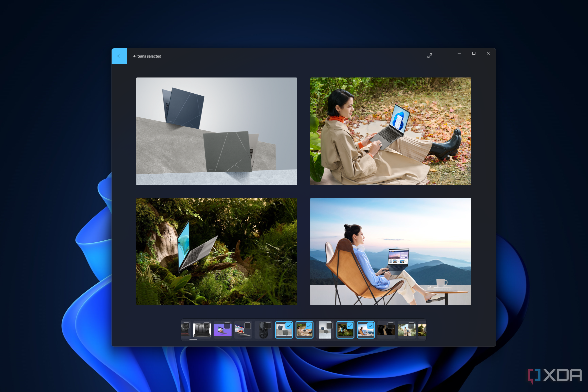Click the 4 items selected label
588x392 pixels.
point(147,56)
